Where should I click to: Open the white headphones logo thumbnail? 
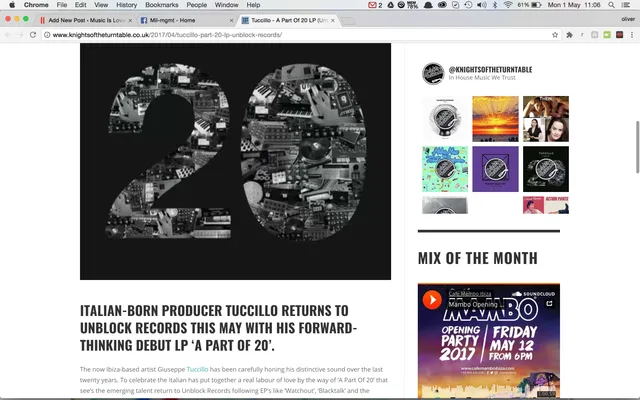click(x=445, y=119)
